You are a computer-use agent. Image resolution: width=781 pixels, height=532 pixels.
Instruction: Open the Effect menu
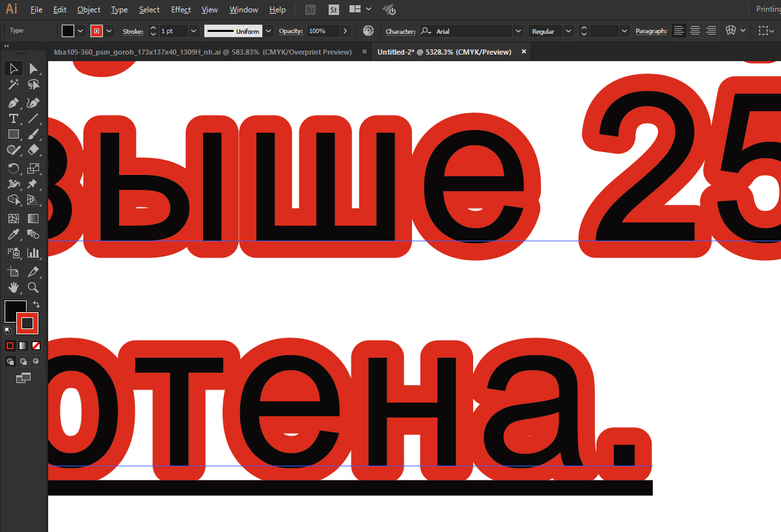point(181,10)
